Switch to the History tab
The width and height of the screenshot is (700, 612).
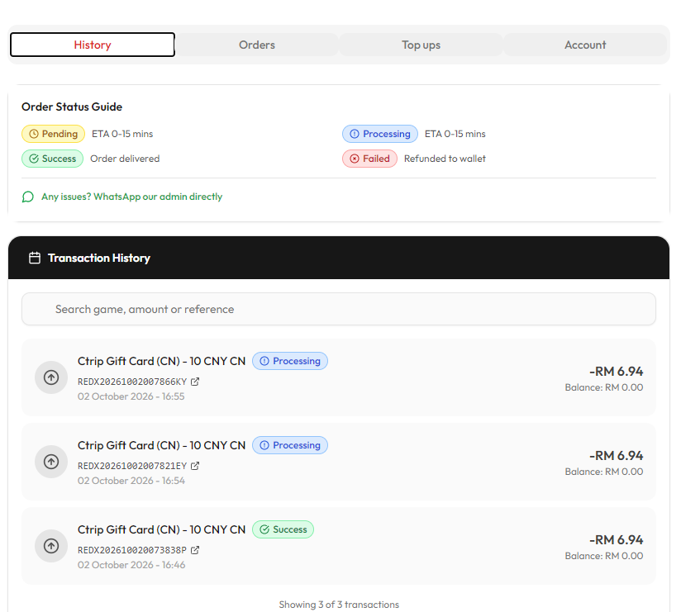[93, 45]
